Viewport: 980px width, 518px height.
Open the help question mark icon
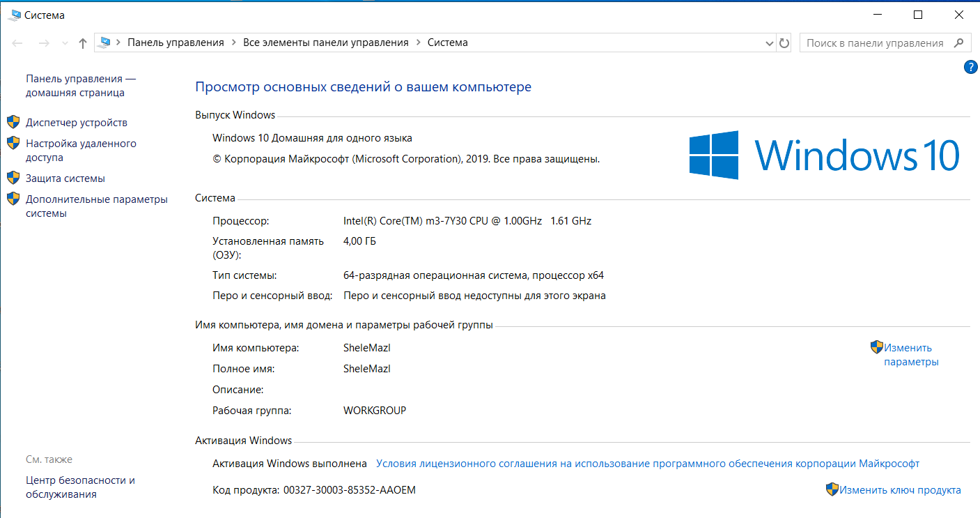(970, 67)
